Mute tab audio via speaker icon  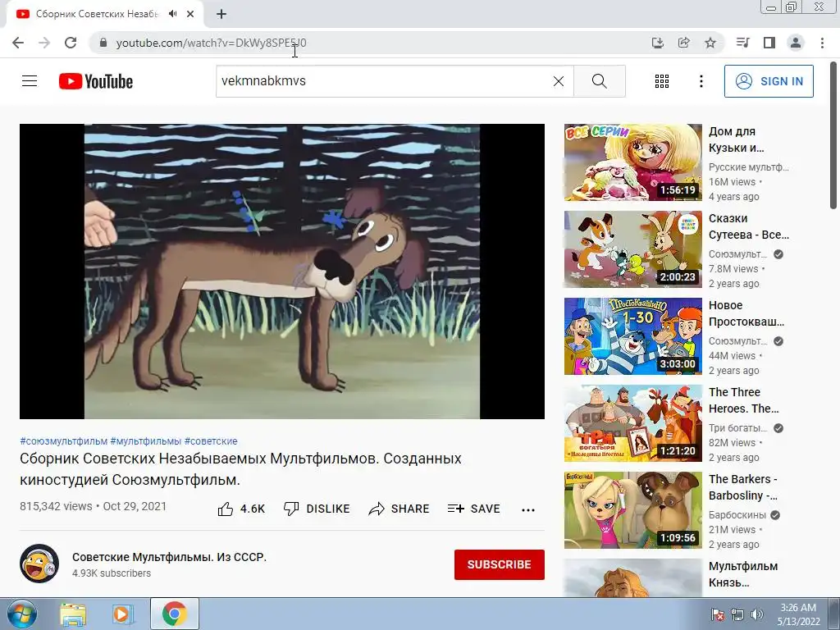(x=172, y=14)
